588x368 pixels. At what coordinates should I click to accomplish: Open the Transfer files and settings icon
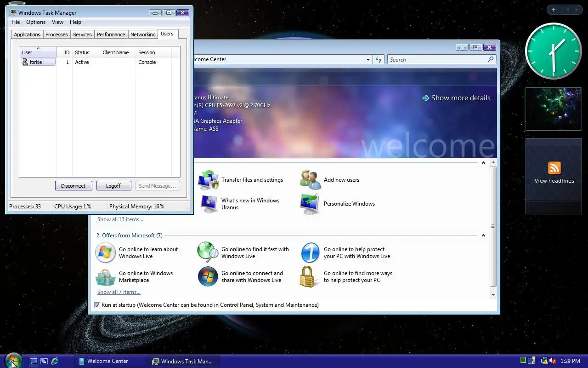click(208, 180)
